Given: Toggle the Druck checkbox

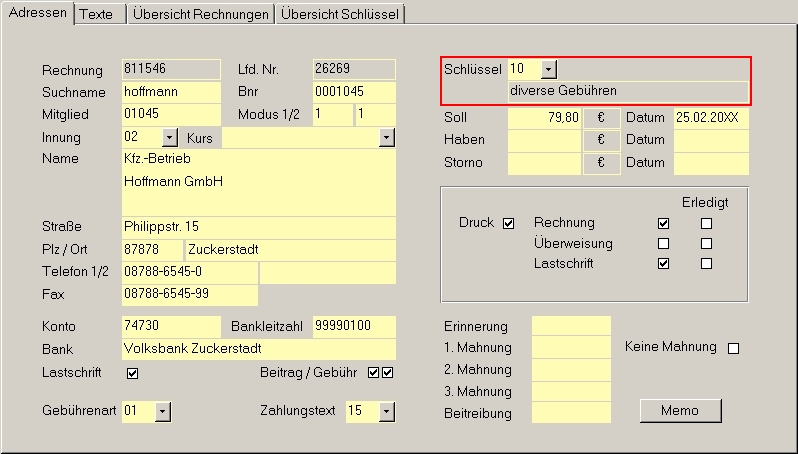Looking at the screenshot, I should point(508,223).
